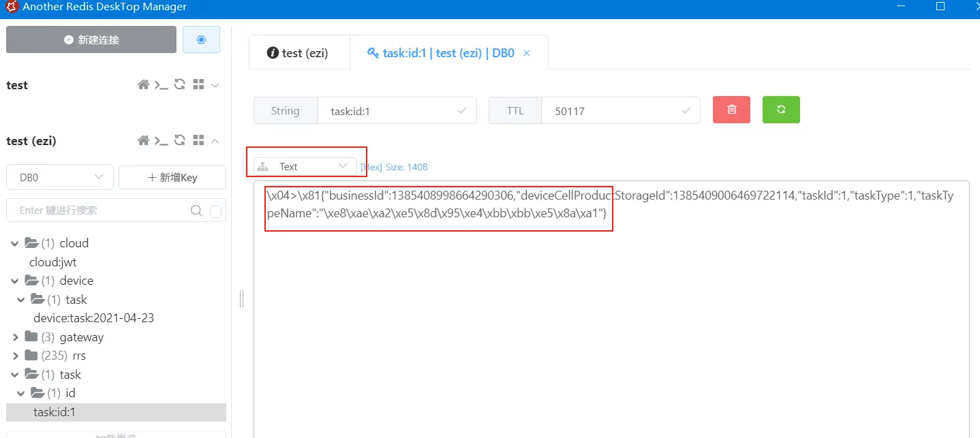Screen dimensions: 980x438
Task: Expand the gateway folder
Action: [15, 337]
